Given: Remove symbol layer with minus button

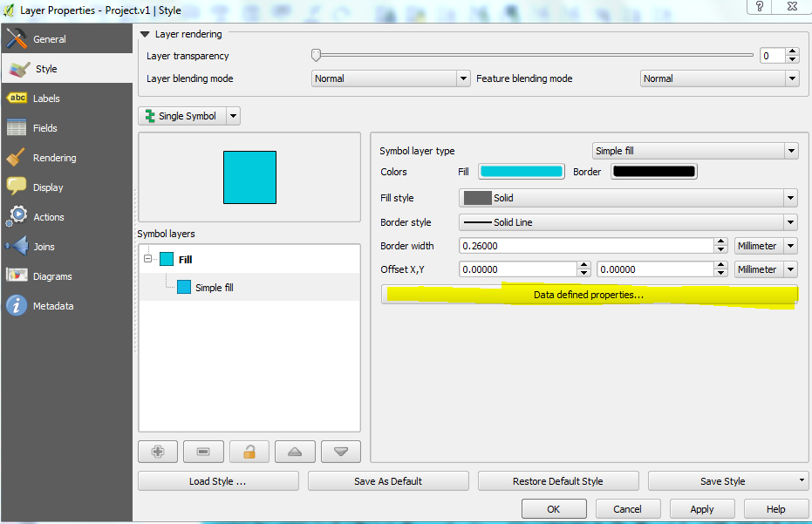Looking at the screenshot, I should 203,452.
